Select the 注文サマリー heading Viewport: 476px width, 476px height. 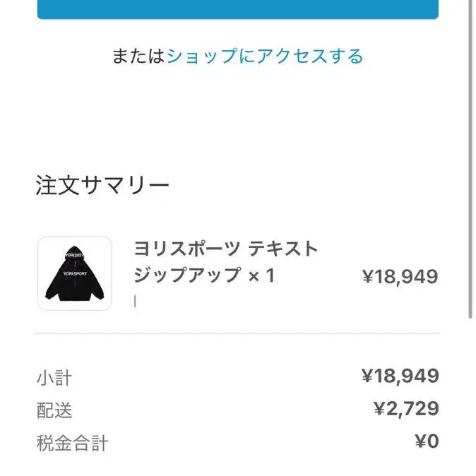pos(102,185)
